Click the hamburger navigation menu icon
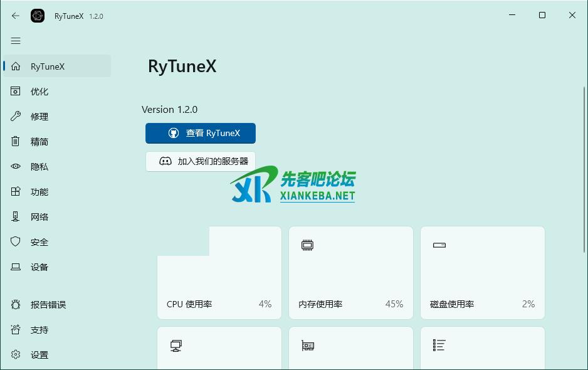The width and height of the screenshot is (588, 370). coord(16,41)
